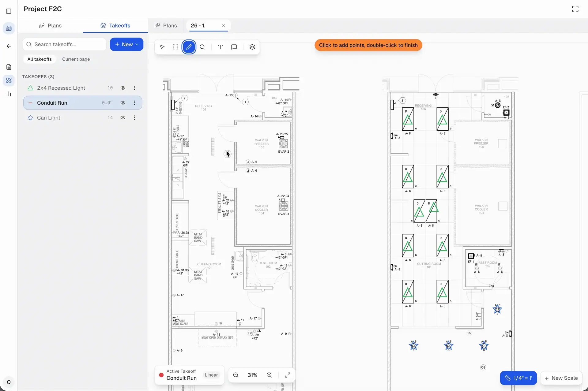Viewport: 588px width, 391px height.
Task: Click the EVAP-1 unit symbol on plan
Action: (283, 206)
